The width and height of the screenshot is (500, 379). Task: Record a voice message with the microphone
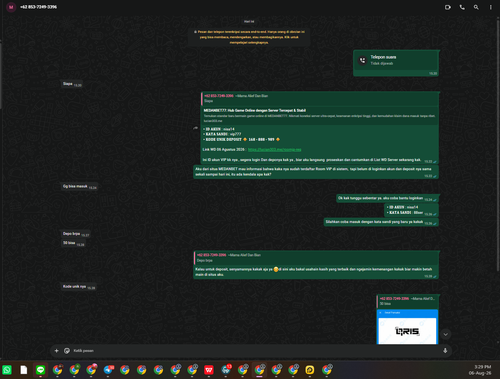(x=445, y=351)
